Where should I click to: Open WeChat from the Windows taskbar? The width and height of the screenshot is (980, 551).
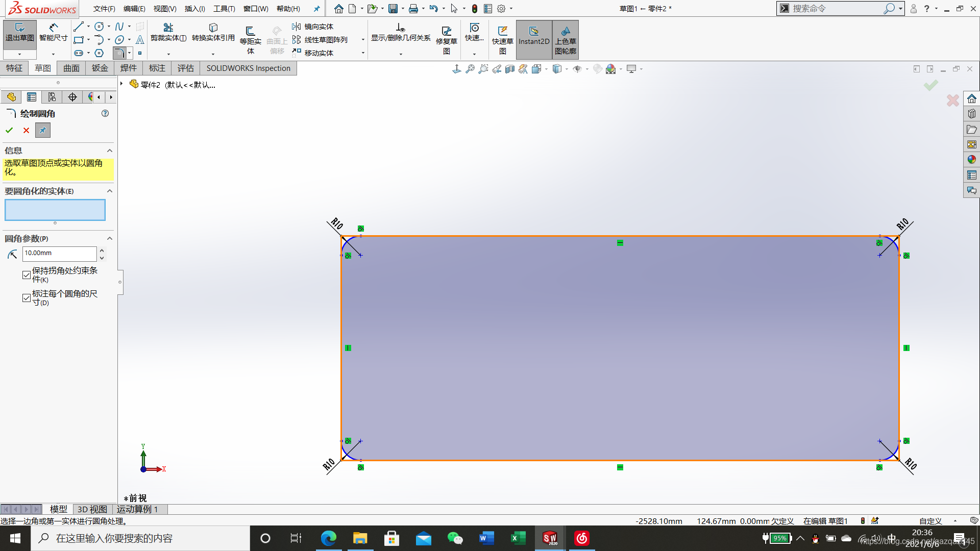[x=454, y=538]
